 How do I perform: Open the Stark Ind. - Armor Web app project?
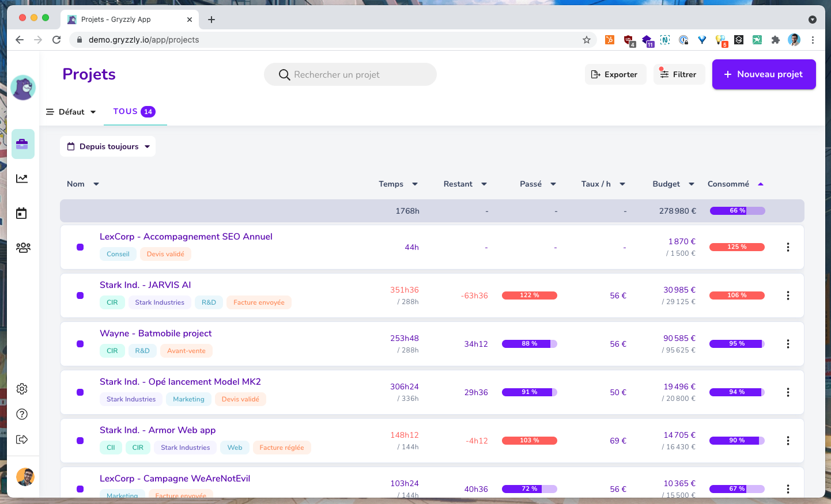pyautogui.click(x=158, y=430)
